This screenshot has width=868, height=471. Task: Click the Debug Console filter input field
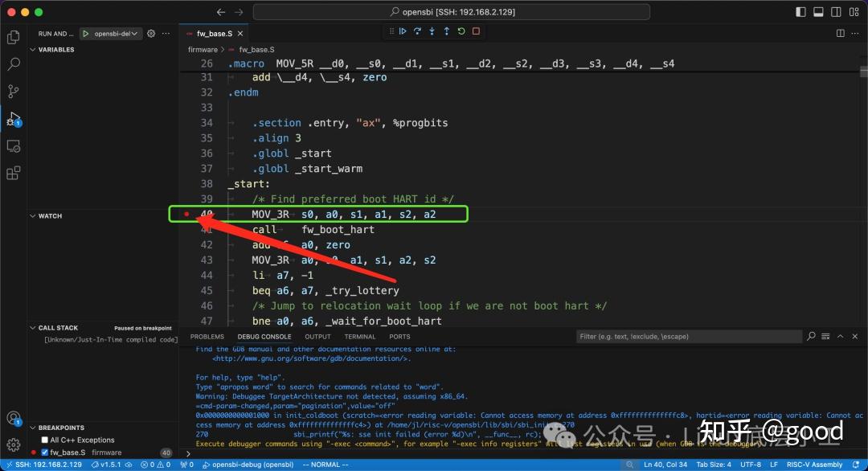687,336
